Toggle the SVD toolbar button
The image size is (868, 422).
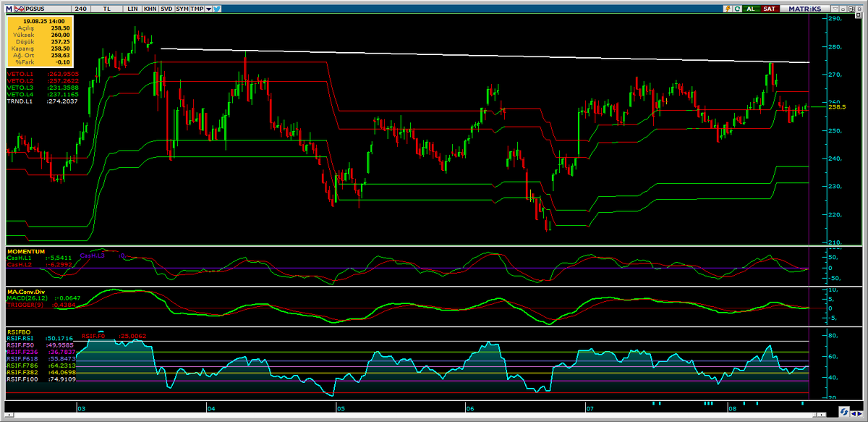[166, 8]
